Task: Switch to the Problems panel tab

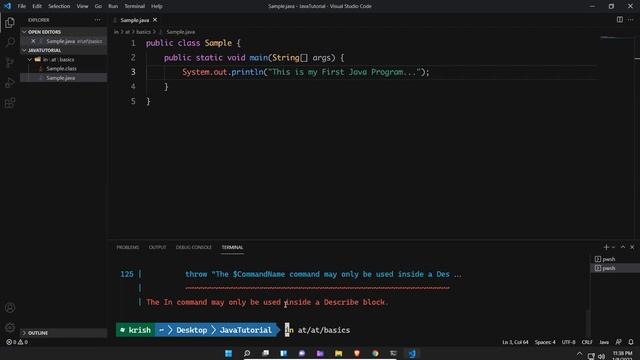Action: pos(127,247)
